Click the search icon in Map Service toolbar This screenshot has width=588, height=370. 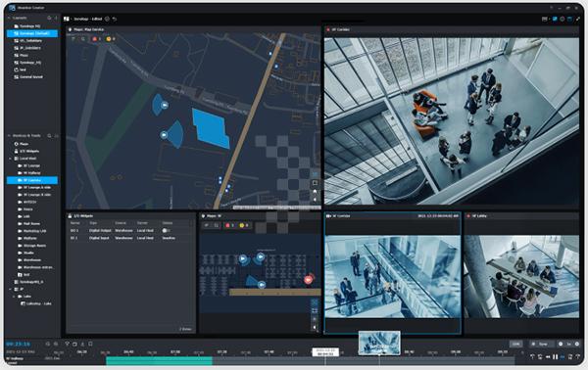coord(83,39)
